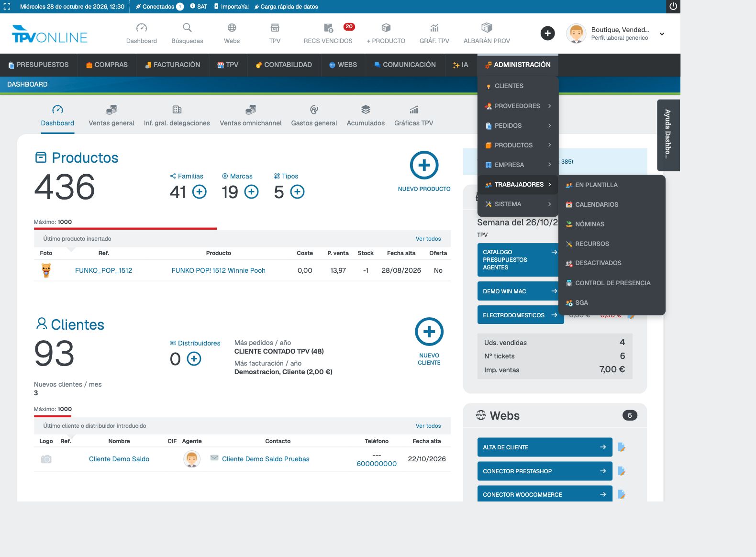This screenshot has width=756, height=557.
Task: Click the Winnie Pooh product thumbnail
Action: [x=46, y=270]
